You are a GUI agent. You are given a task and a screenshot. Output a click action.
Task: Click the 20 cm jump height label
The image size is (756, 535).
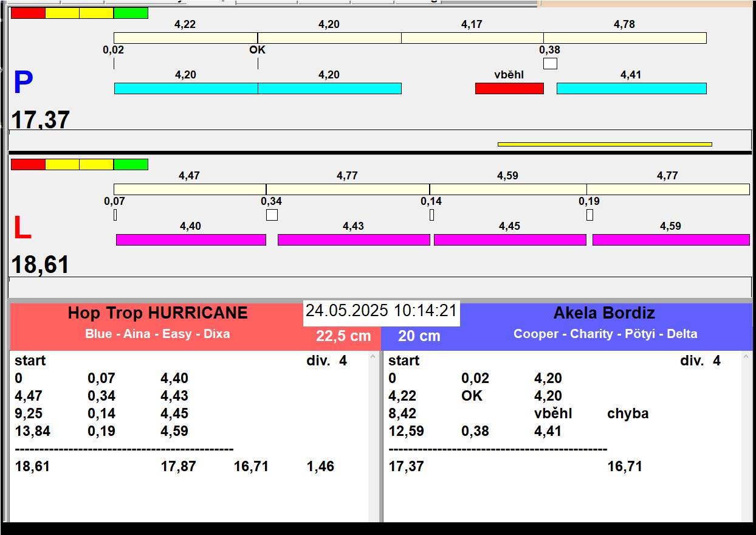419,336
